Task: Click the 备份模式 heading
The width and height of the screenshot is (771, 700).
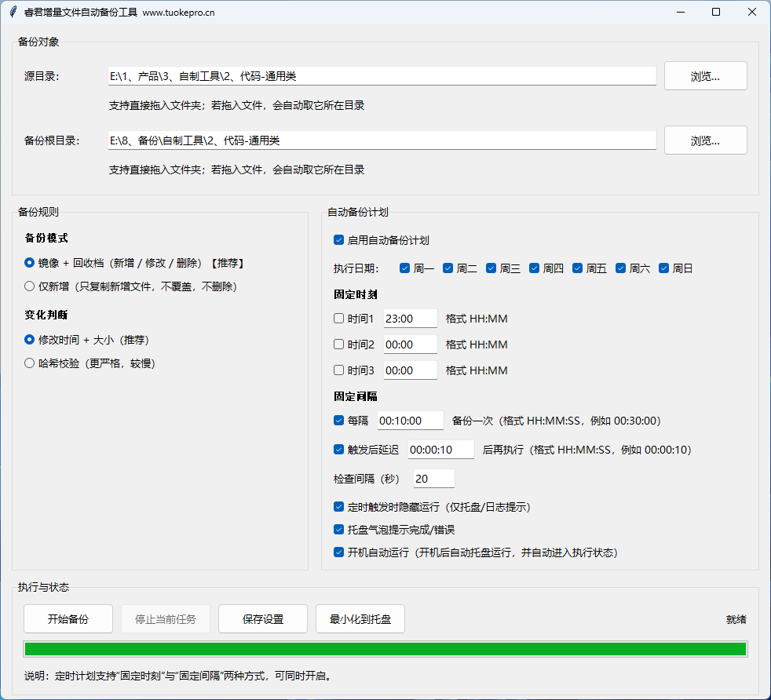Action: pos(46,239)
